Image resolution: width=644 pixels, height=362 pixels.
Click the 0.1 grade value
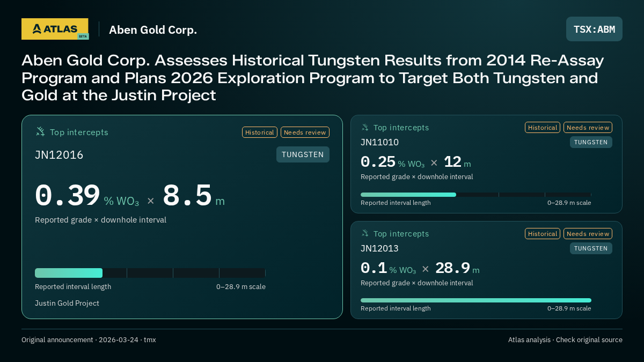pos(374,268)
